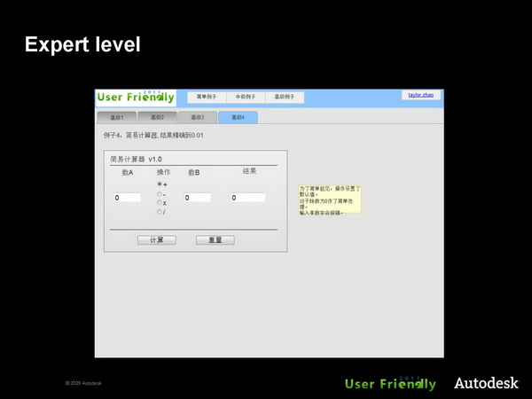
Task: Open the 中级例子 menu item
Action: coord(244,97)
